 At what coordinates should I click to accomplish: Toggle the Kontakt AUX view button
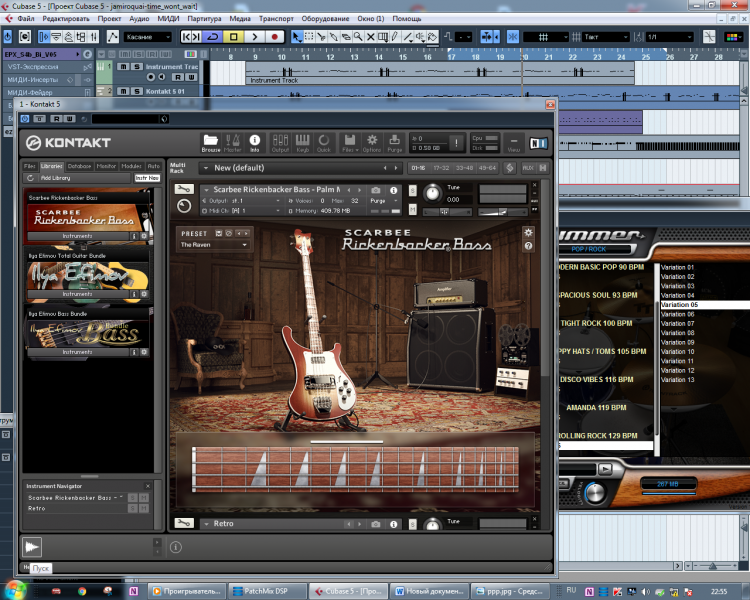(x=528, y=168)
